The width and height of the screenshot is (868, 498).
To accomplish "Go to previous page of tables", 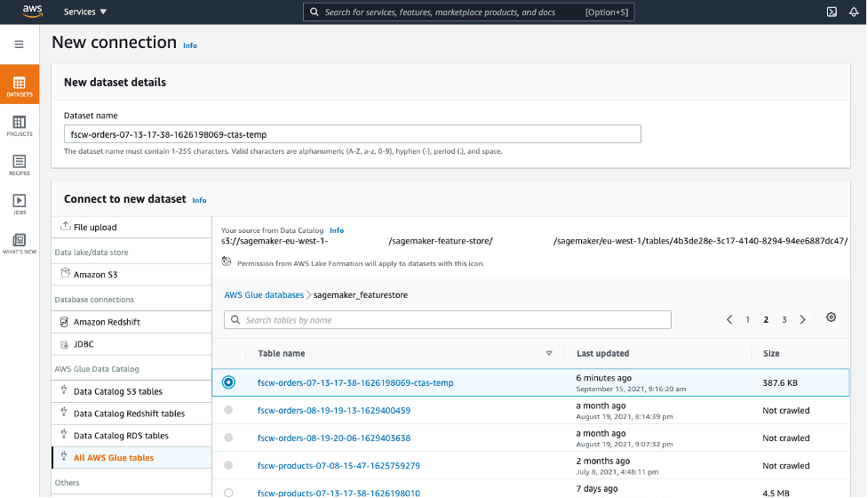I will 729,319.
